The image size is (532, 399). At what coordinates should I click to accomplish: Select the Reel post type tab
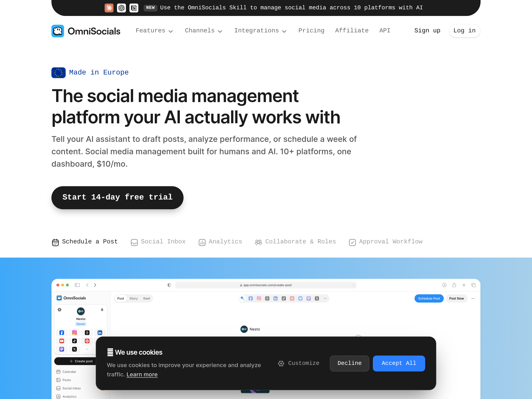(147, 298)
